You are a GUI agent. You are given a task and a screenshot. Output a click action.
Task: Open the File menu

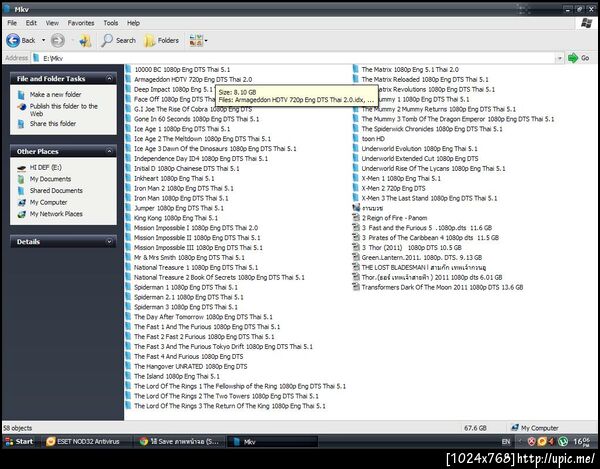point(12,23)
